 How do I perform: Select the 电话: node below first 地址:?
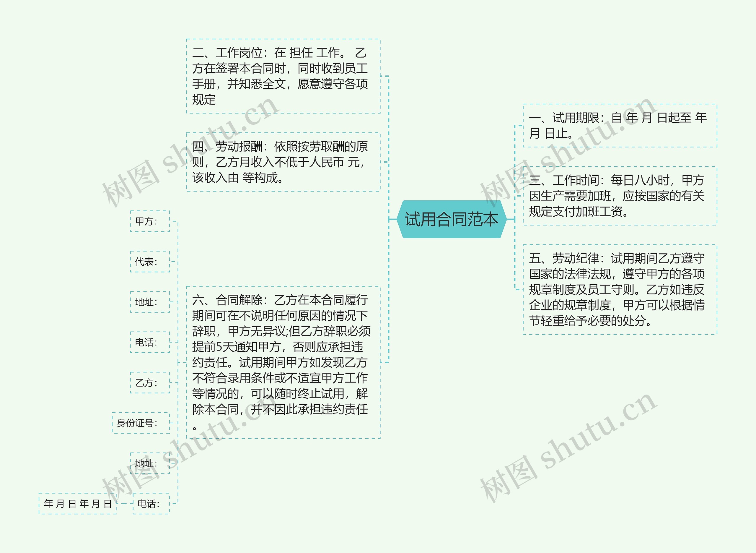[150, 342]
